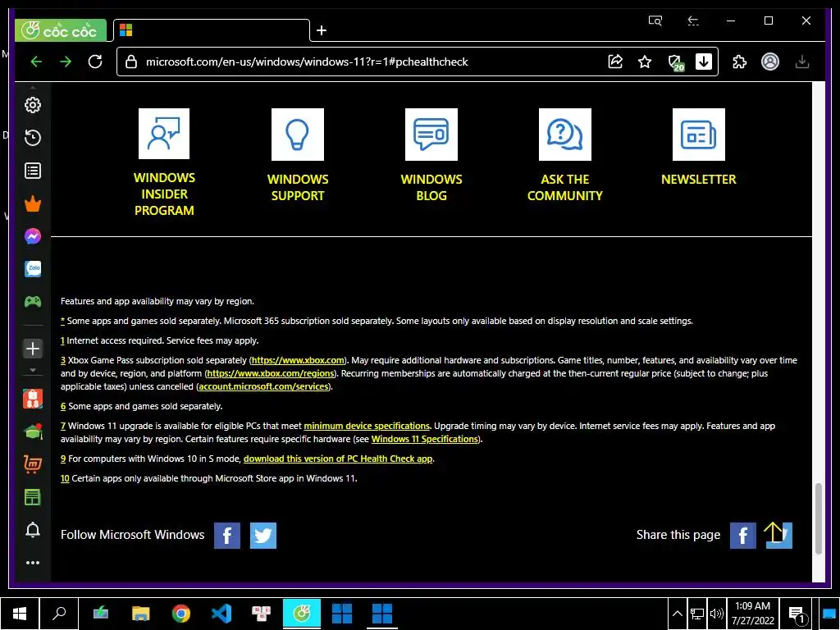Viewport: 840px width, 630px height.
Task: Click the orange crown icon in sidebar
Action: [x=33, y=203]
